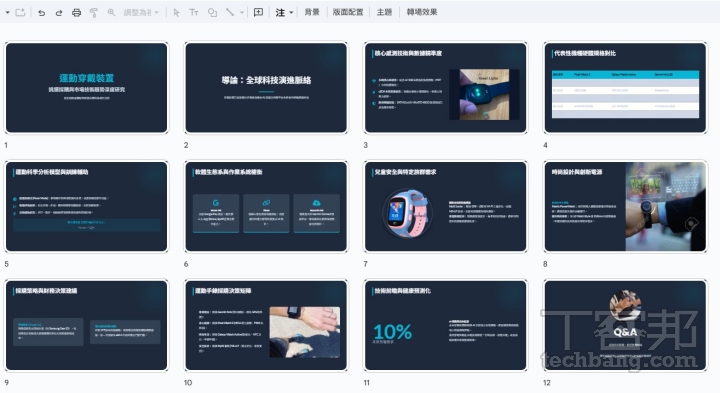Open the 注 input tools dropdown
Viewport: 720px width, 393px height.
[x=284, y=12]
